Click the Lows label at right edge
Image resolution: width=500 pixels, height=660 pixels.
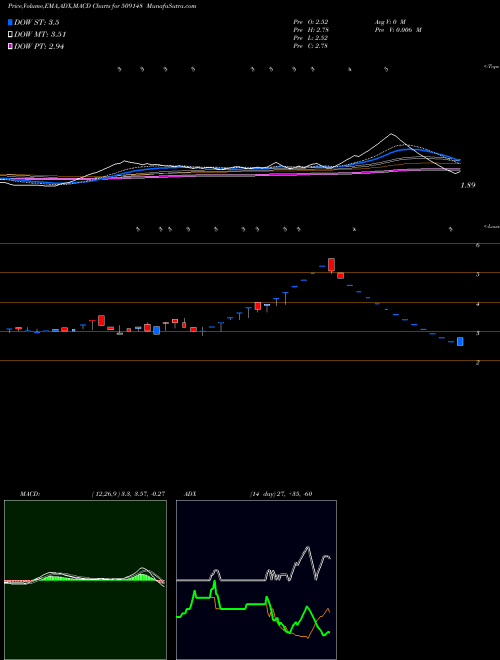(x=492, y=226)
